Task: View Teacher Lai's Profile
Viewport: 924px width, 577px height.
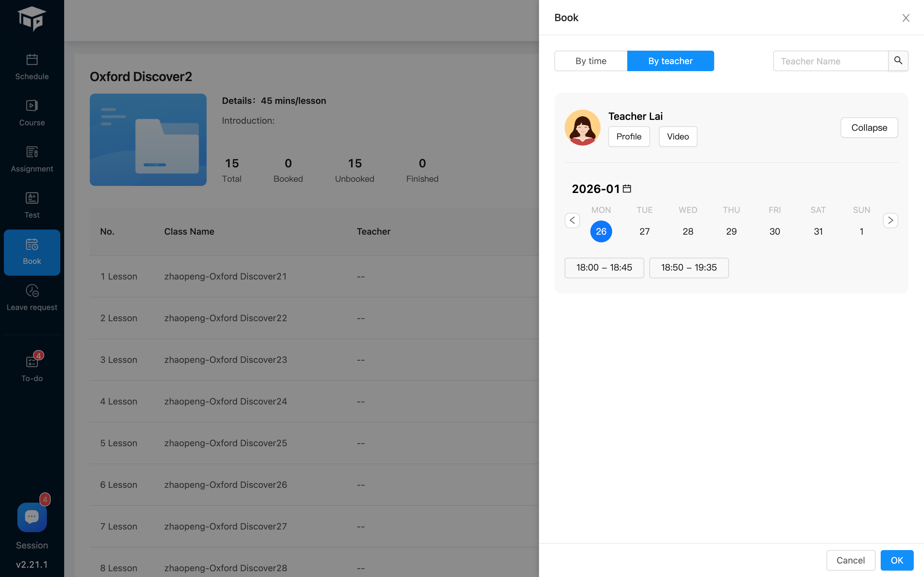Action: [629, 137]
